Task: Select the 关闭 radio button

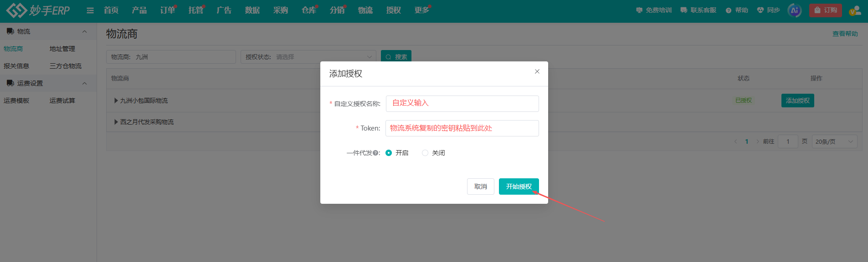Action: [425, 153]
